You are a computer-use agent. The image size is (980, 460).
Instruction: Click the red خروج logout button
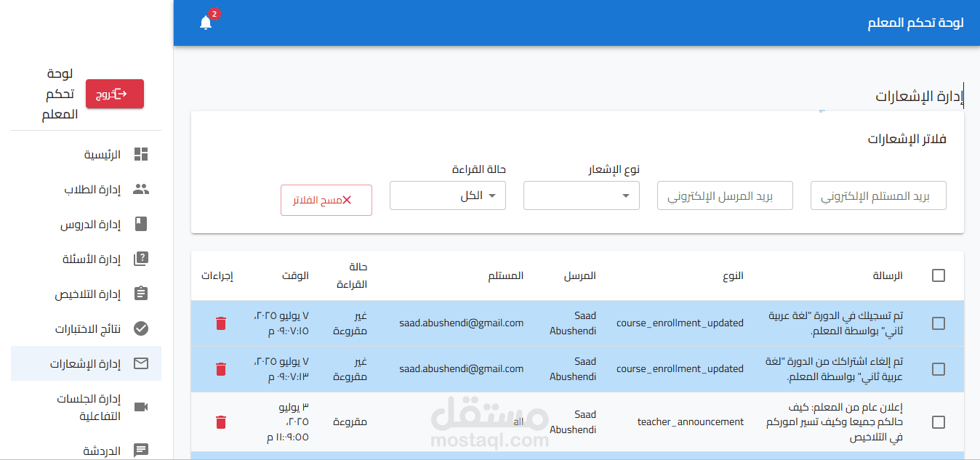click(115, 94)
